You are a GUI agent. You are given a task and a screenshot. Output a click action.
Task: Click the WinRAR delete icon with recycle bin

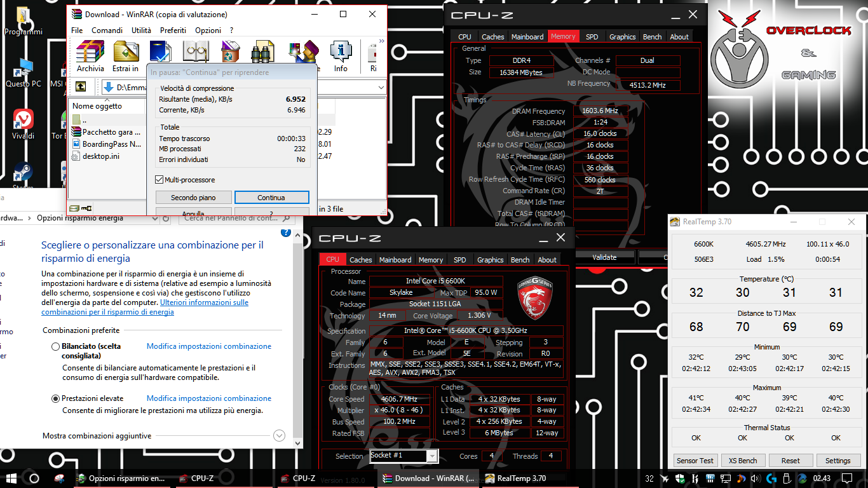click(x=231, y=51)
